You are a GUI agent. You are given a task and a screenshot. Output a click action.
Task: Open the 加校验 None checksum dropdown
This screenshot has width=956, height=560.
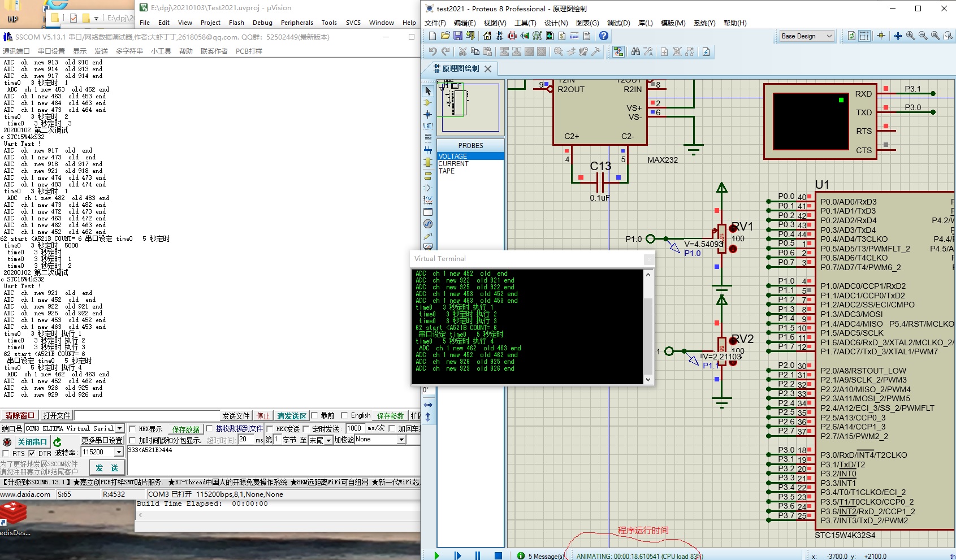[401, 440]
